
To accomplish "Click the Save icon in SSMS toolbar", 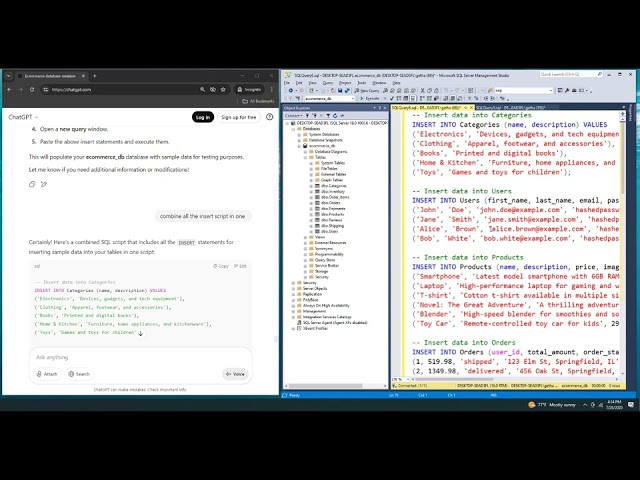I will (340, 90).
